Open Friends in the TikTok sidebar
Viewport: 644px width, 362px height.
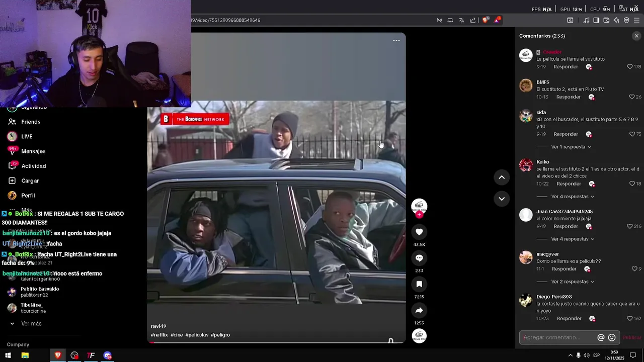[24, 122]
